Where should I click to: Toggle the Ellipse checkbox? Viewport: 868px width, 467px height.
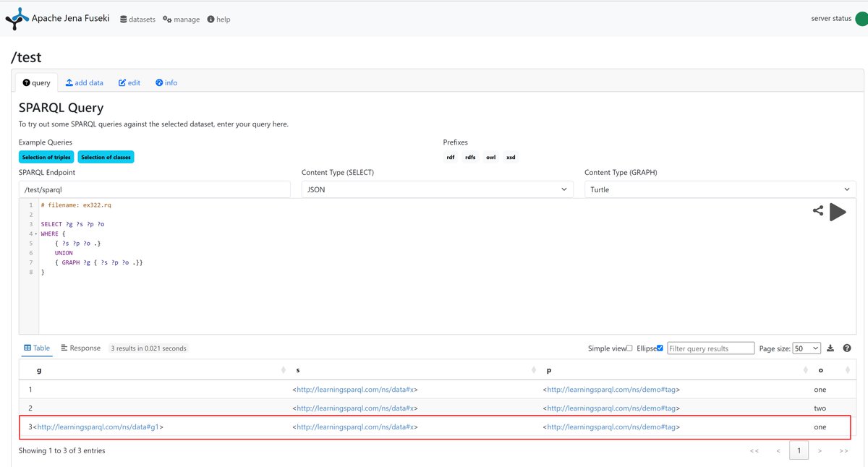(660, 348)
